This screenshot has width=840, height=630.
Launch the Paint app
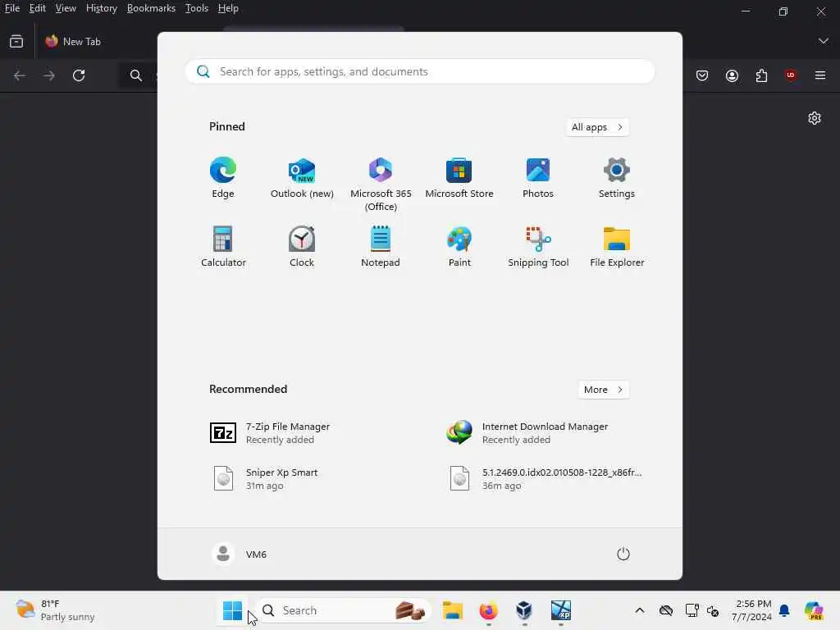pyautogui.click(x=459, y=246)
